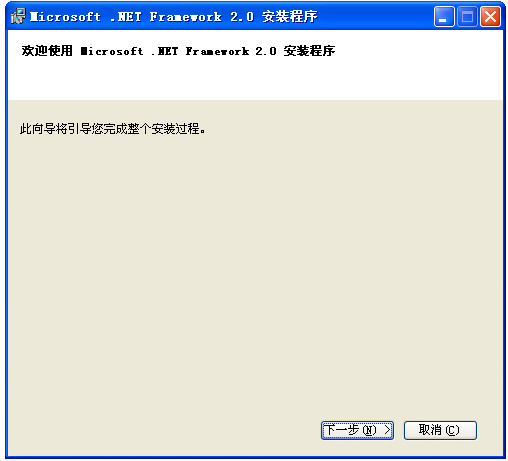Click the bold 欢迎使用 welcome heading
This screenshot has width=508, height=461.
pyautogui.click(x=47, y=51)
